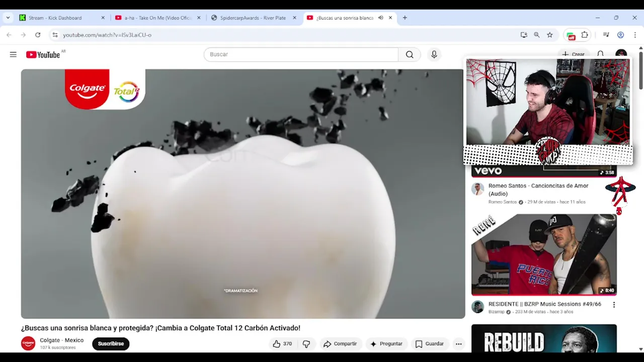Open the YouTube hamburger guide menu
Image resolution: width=644 pixels, height=362 pixels.
(13, 54)
